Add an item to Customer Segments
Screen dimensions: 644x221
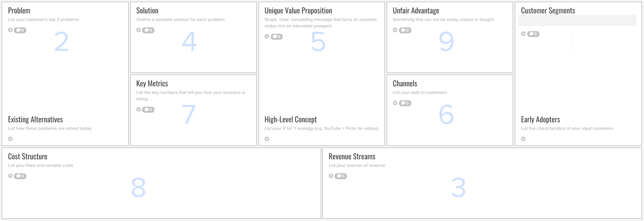pos(523,34)
